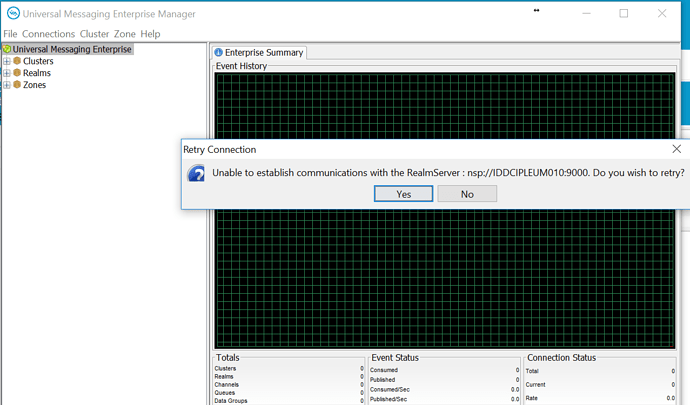Click the Total label in Connection Status
The image size is (690, 405).
pos(532,371)
